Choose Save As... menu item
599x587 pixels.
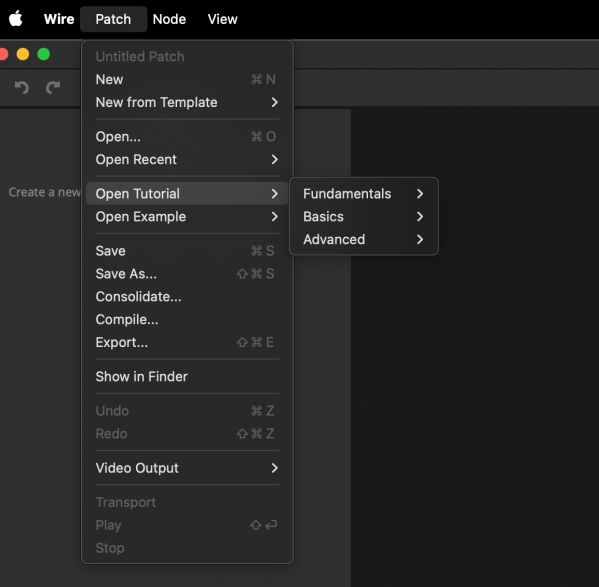pos(187,274)
